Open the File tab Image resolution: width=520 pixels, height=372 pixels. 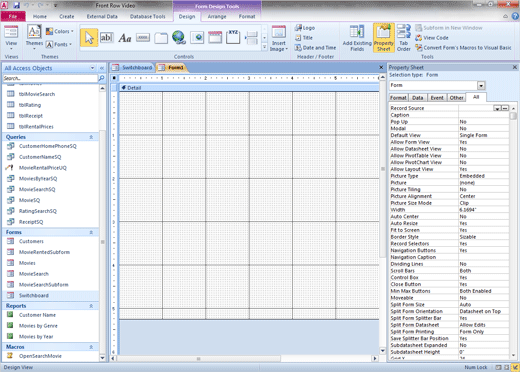pyautogui.click(x=13, y=16)
